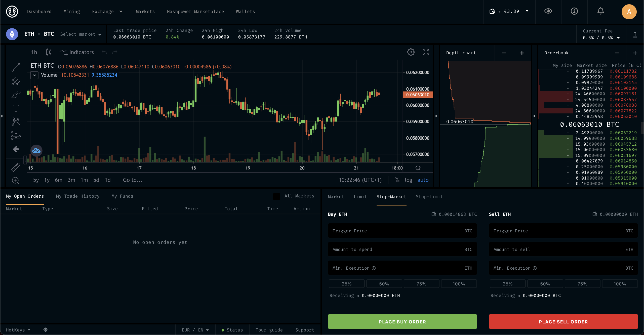Image resolution: width=644 pixels, height=335 pixels.
Task: Open the My Trade History tab
Action: 77,196
